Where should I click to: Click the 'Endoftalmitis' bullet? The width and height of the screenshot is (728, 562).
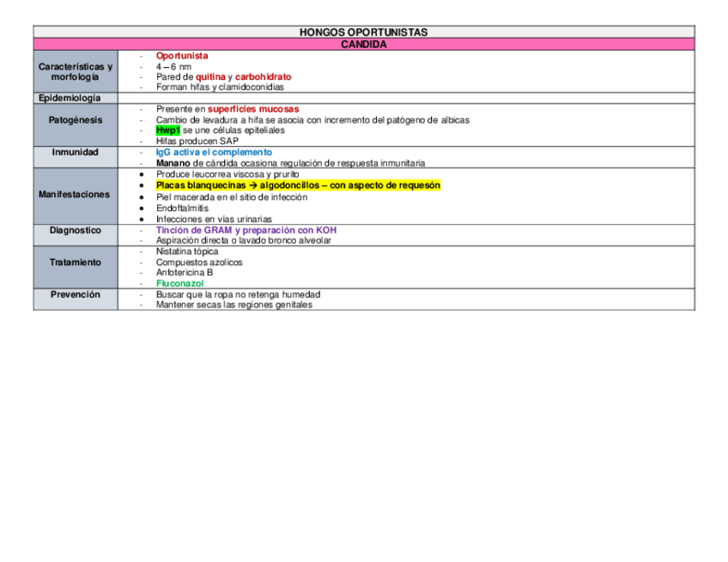pyautogui.click(x=182, y=208)
